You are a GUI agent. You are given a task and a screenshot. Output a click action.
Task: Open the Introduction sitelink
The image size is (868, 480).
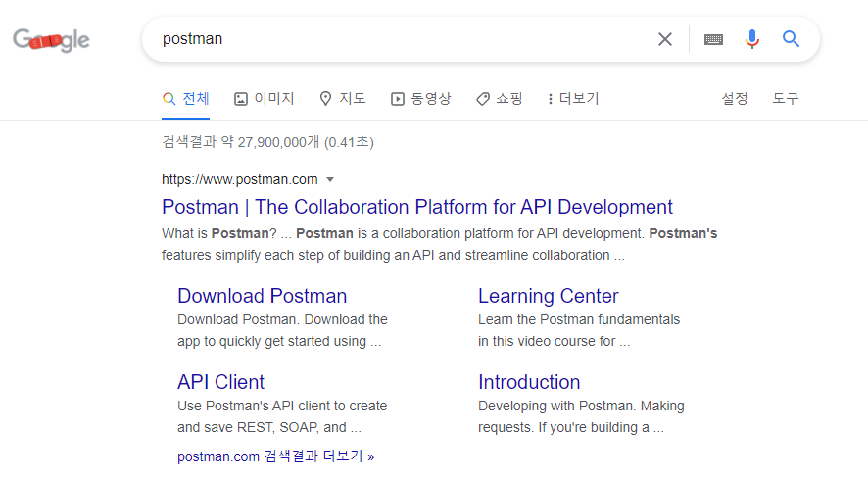click(529, 382)
